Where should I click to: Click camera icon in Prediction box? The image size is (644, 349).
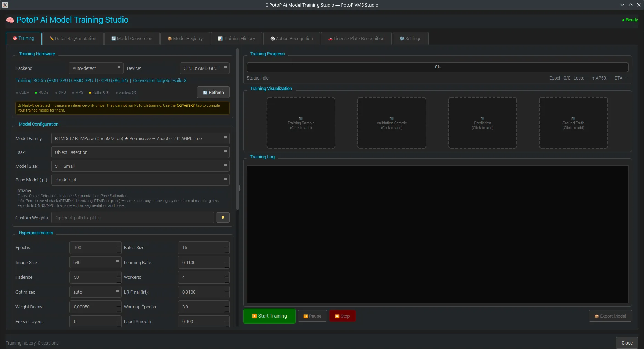tap(482, 118)
